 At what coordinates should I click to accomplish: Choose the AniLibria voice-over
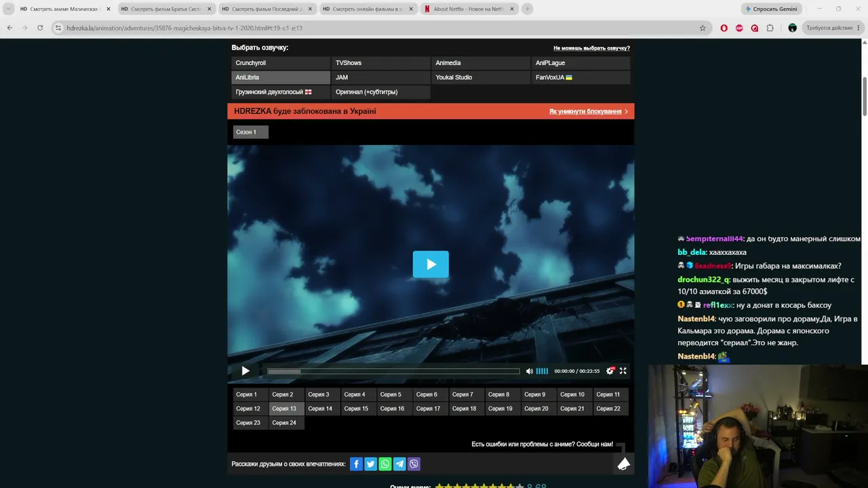click(281, 77)
